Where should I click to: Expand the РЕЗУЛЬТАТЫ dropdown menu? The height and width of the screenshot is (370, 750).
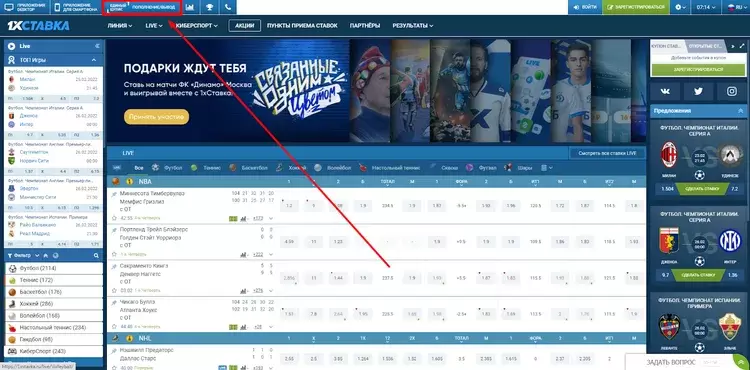click(x=413, y=26)
